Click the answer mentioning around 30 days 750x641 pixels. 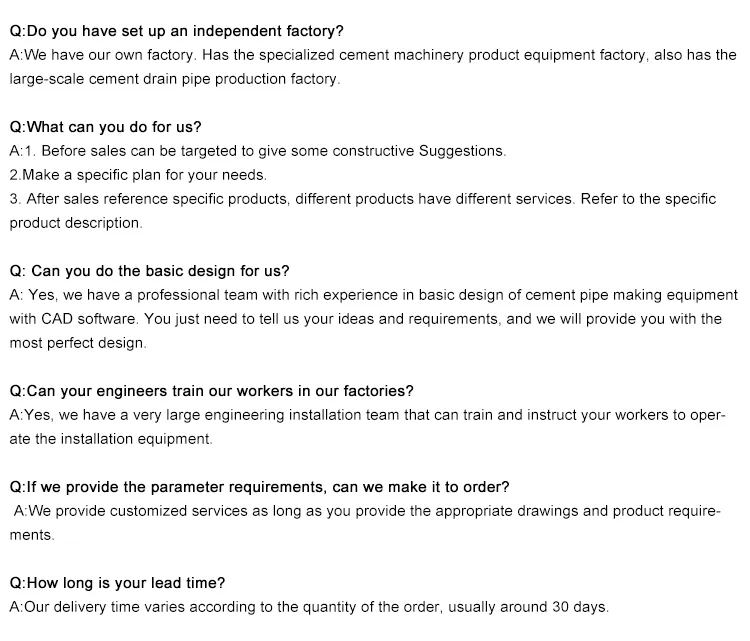pyautogui.click(x=308, y=607)
